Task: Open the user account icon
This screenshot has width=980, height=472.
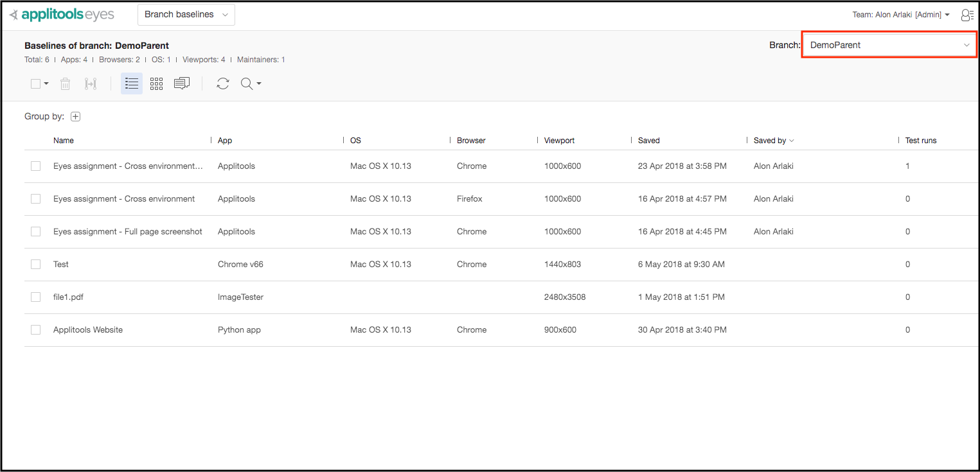Action: 967,15
